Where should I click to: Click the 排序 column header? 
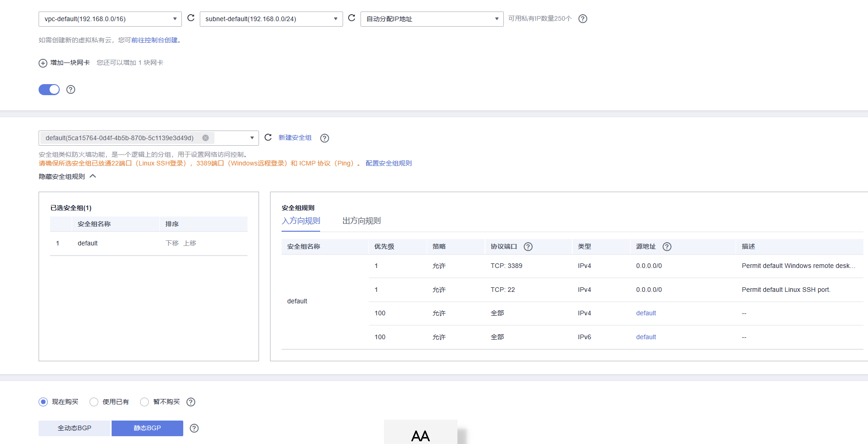coord(172,224)
